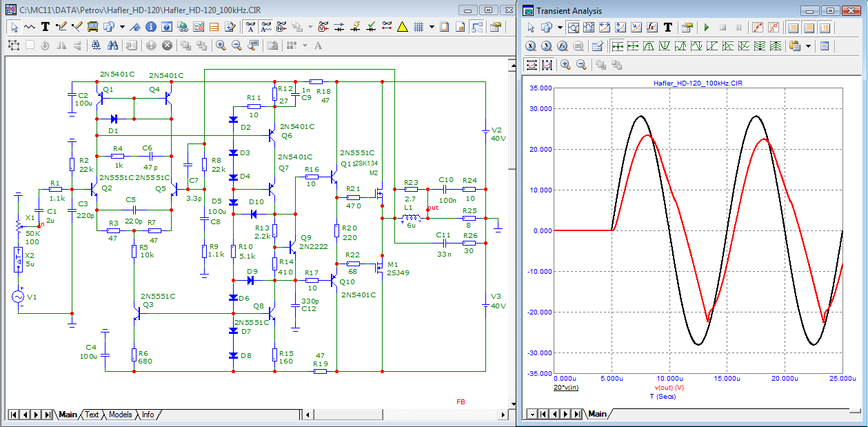This screenshot has height=427, width=868.
Task: Click the Peak cursor positioning icon
Action: tap(649, 46)
